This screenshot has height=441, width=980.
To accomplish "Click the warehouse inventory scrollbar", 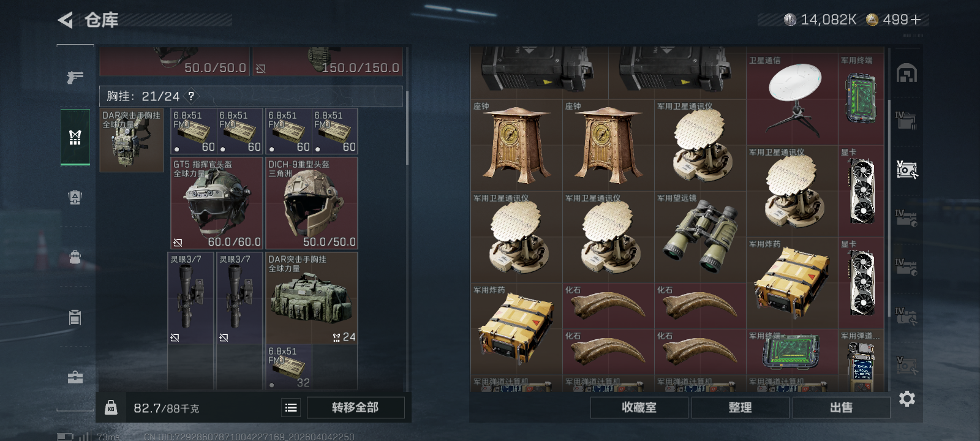I will point(889,208).
